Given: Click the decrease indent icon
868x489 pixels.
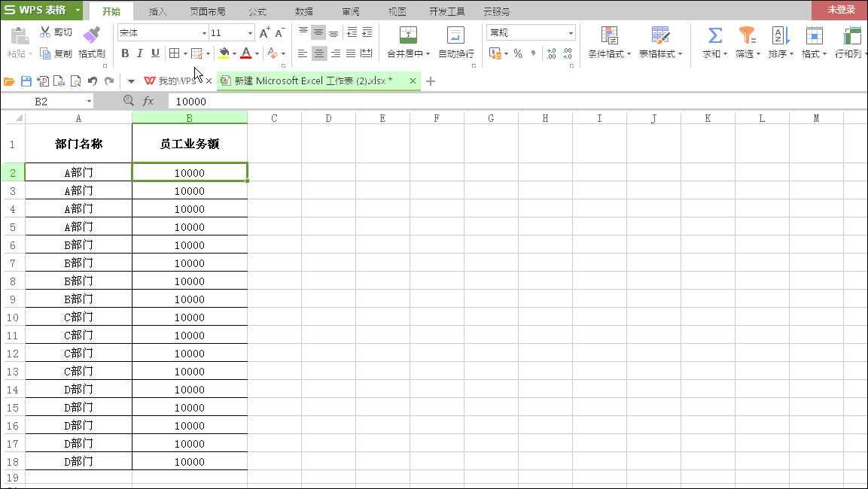Looking at the screenshot, I should point(352,32).
